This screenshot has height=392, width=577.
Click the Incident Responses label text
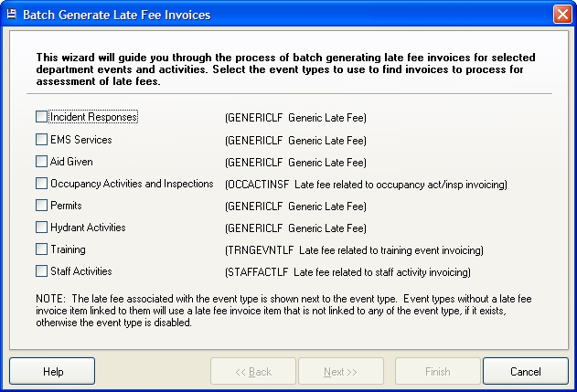click(93, 117)
